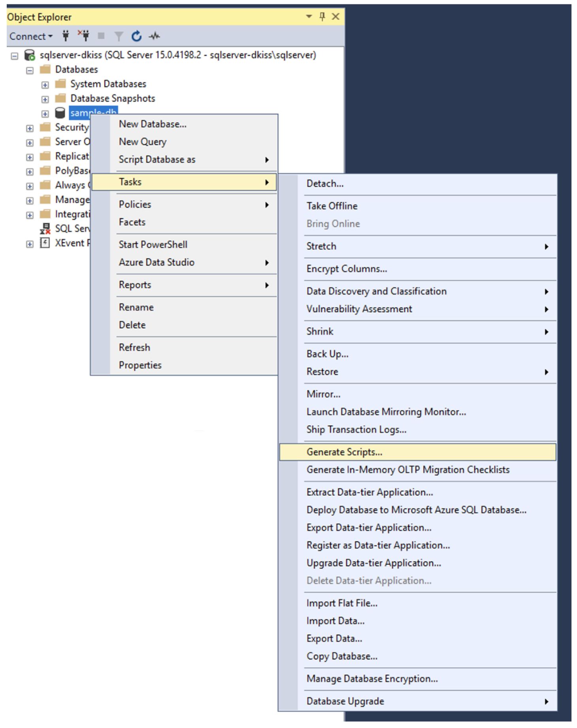Image resolution: width=577 pixels, height=728 pixels.
Task: Collapse the sqlserver-dkiss server node
Action: pos(14,56)
